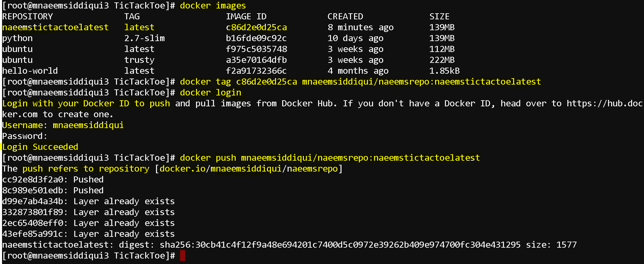Click layer cc92e8d3f2a0 Pushed line

(53, 179)
